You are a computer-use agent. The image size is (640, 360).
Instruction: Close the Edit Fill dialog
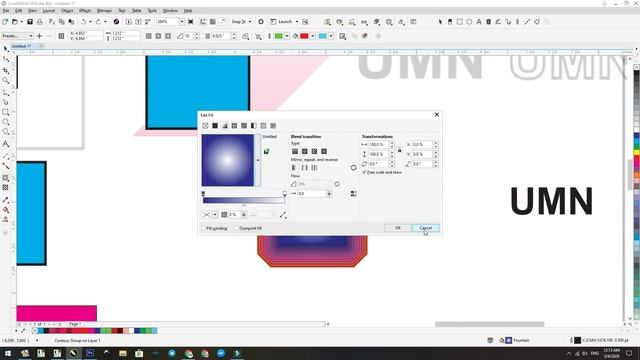(437, 115)
